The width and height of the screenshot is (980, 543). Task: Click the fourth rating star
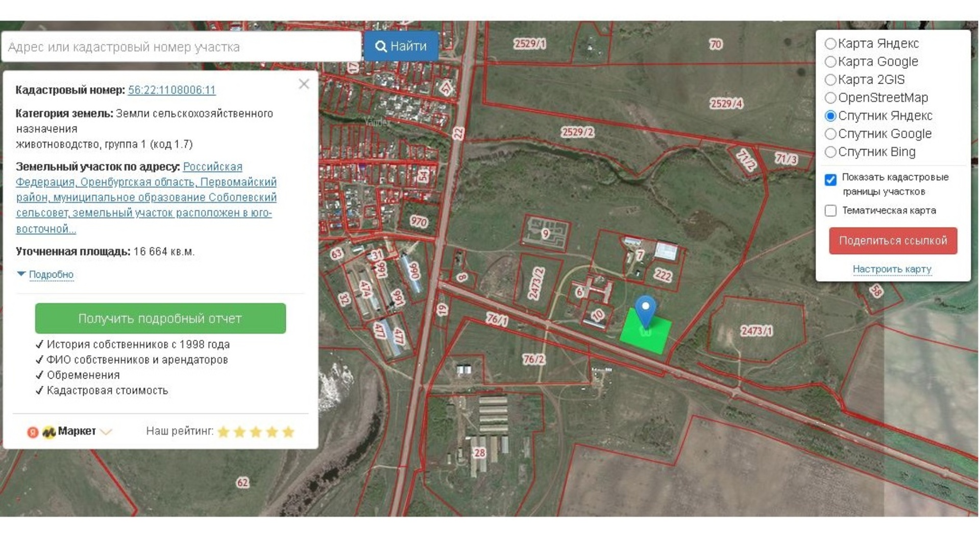(272, 432)
